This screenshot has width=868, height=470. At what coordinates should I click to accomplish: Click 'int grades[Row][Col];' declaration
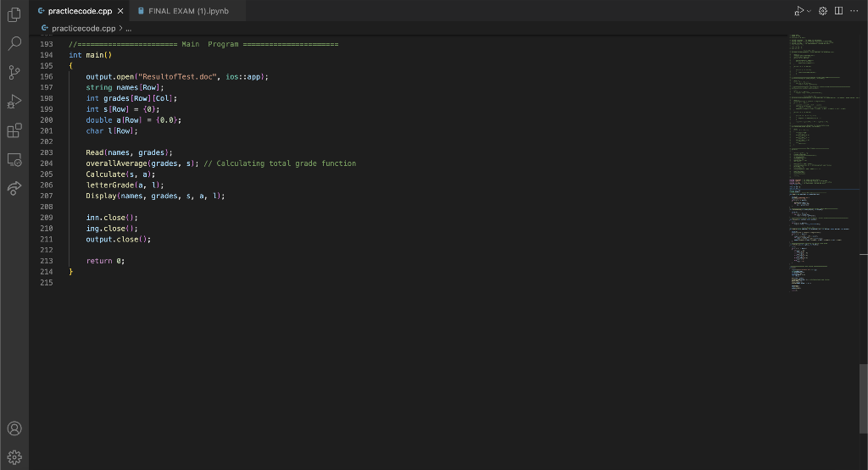(131, 98)
